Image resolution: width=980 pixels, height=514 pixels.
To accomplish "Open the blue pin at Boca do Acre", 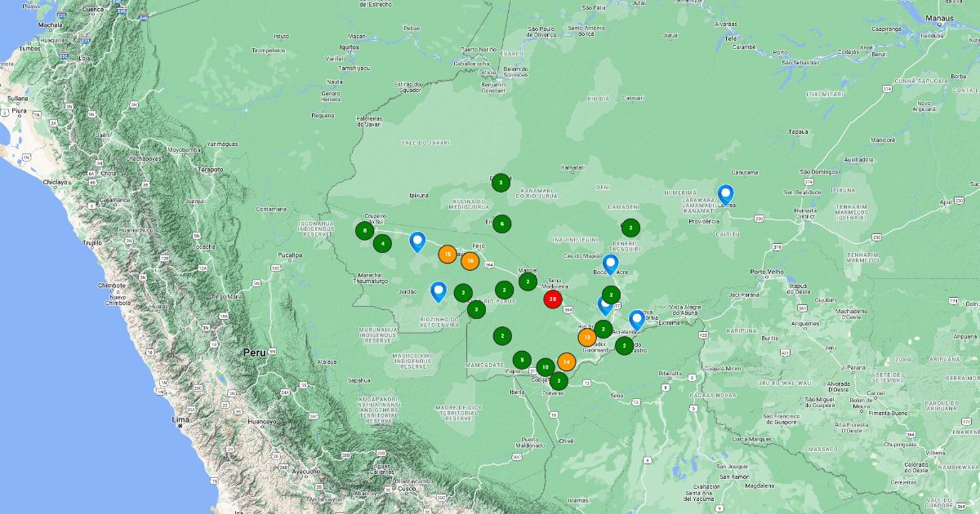I will pyautogui.click(x=610, y=264).
